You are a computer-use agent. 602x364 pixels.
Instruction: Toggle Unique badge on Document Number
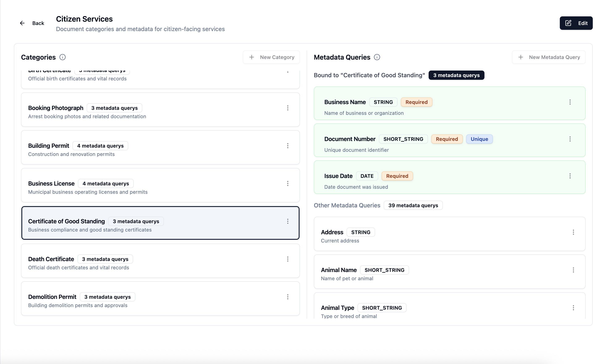pyautogui.click(x=479, y=139)
